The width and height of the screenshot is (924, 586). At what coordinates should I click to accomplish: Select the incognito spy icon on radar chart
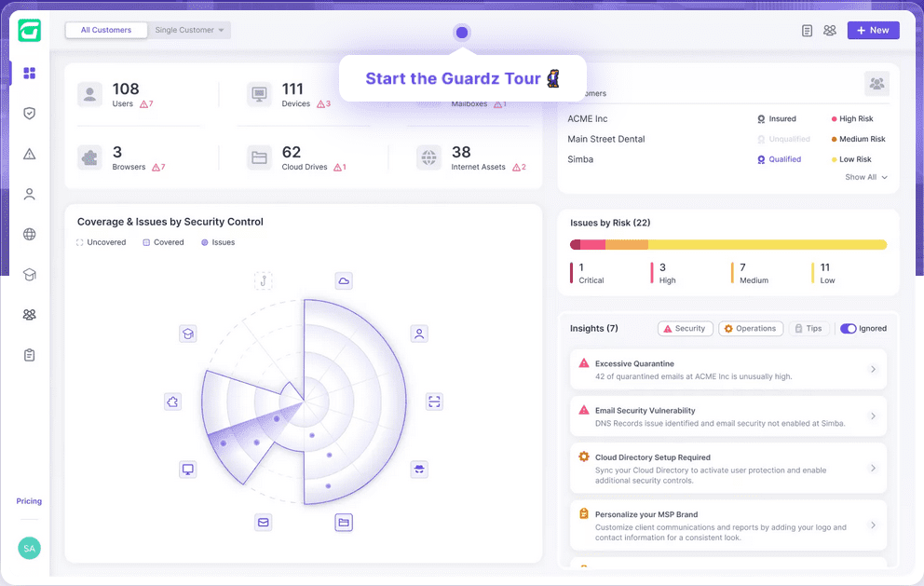[x=419, y=470]
